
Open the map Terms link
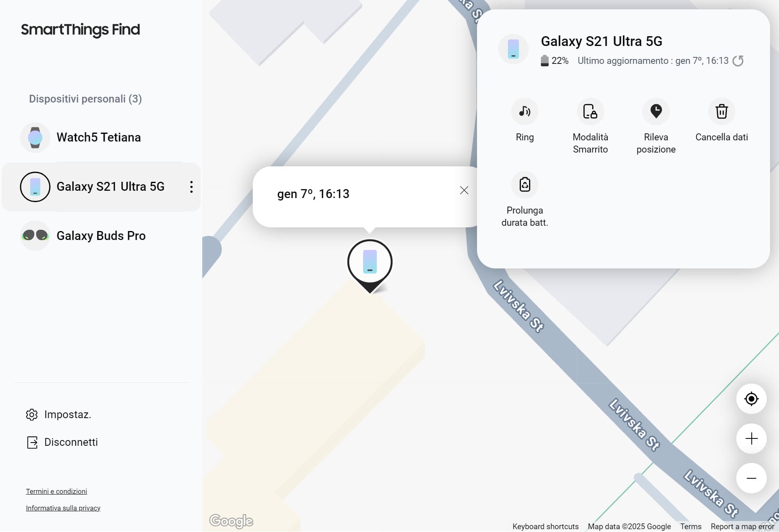691,527
